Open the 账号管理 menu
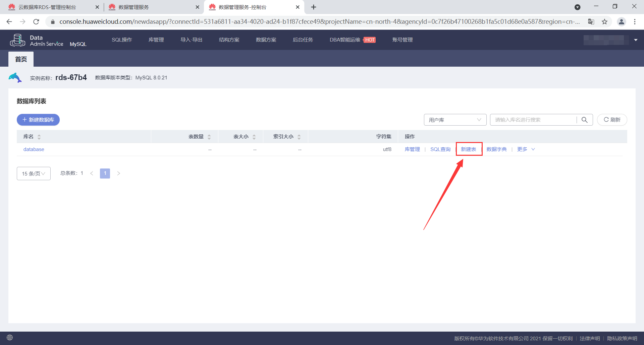The width and height of the screenshot is (644, 345). (x=402, y=40)
